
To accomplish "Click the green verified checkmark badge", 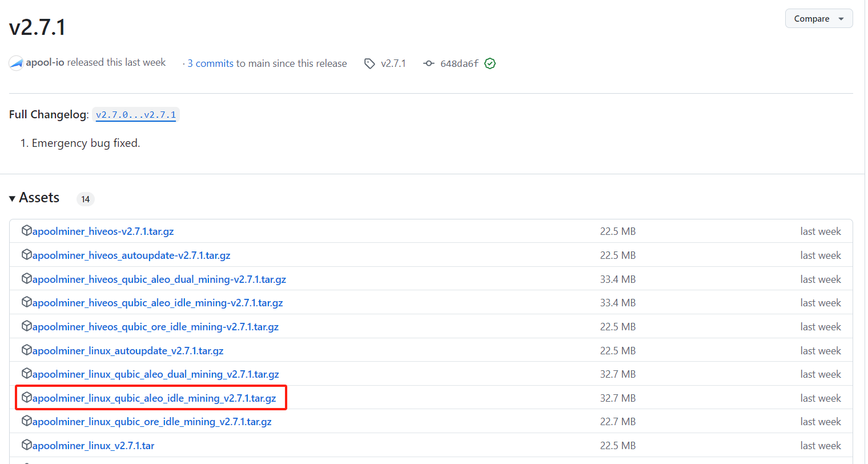I will click(x=490, y=63).
